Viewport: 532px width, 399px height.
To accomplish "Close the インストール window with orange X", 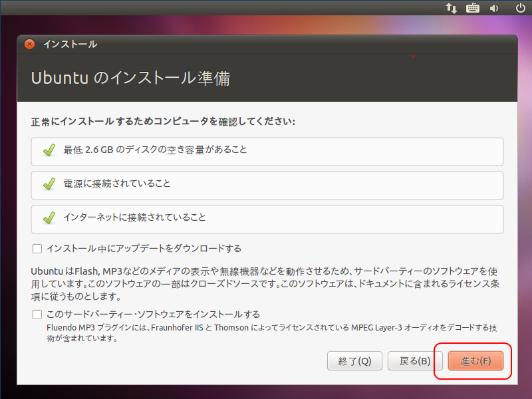I will pyautogui.click(x=29, y=44).
